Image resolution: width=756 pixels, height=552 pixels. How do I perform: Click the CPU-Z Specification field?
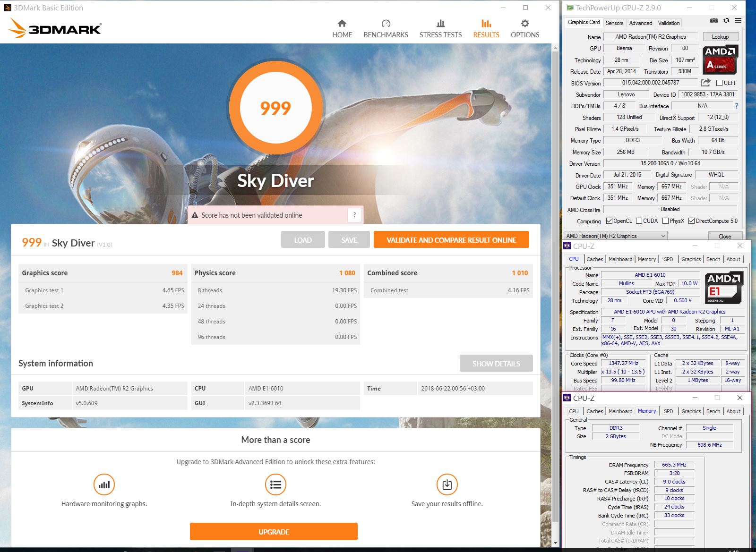click(672, 312)
